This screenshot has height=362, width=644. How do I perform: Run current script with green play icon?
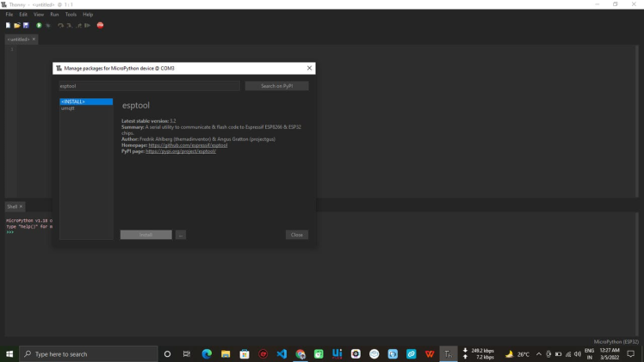coord(39,26)
